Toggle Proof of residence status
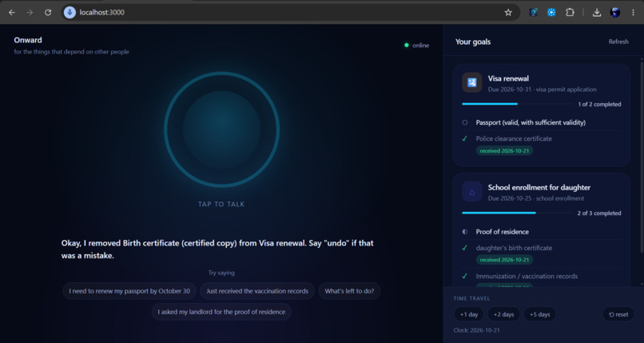644x343 pixels. tap(464, 232)
